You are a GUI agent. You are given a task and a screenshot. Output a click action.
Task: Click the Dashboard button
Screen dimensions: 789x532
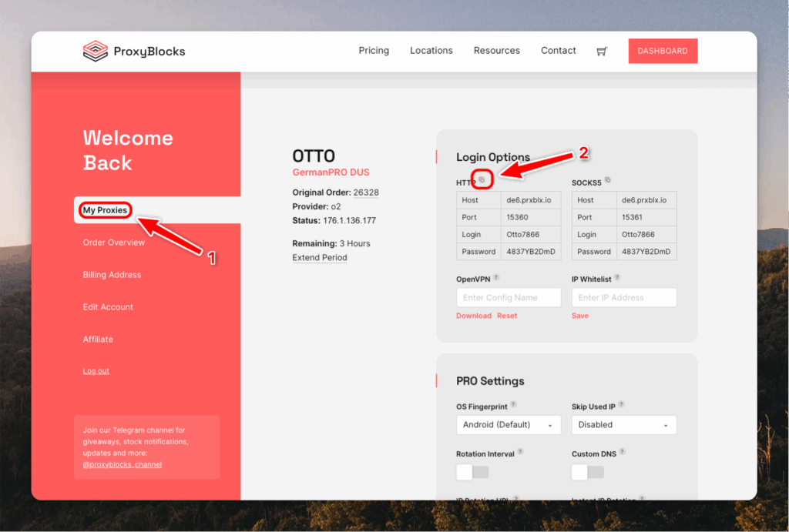point(663,51)
